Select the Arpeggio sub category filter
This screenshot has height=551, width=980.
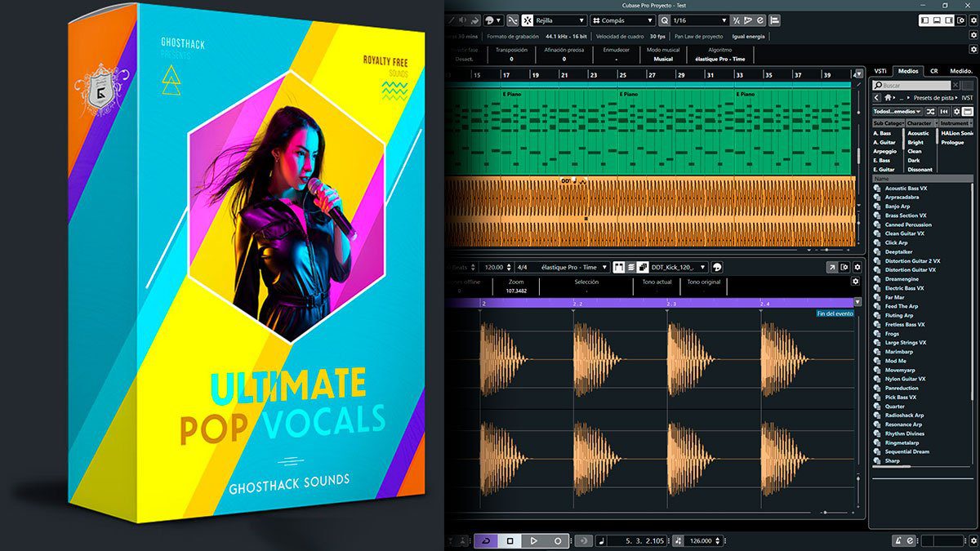tap(885, 151)
